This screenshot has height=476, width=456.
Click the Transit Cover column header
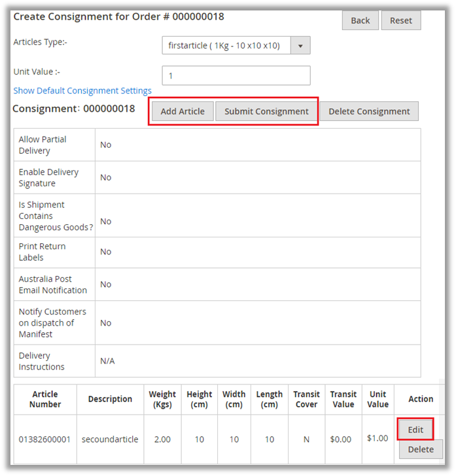[x=306, y=399]
